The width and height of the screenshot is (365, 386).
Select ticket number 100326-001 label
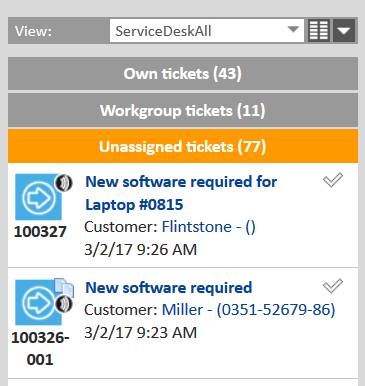pyautogui.click(x=40, y=349)
